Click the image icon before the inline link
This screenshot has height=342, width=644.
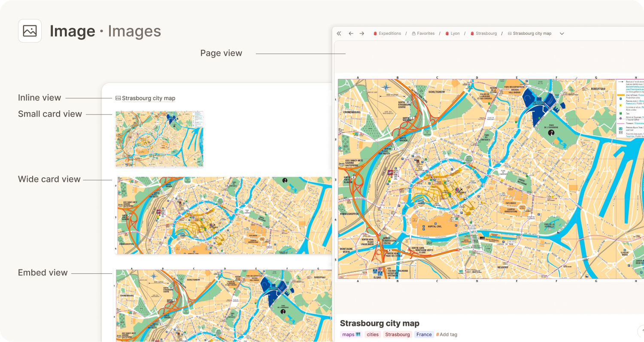tap(118, 98)
